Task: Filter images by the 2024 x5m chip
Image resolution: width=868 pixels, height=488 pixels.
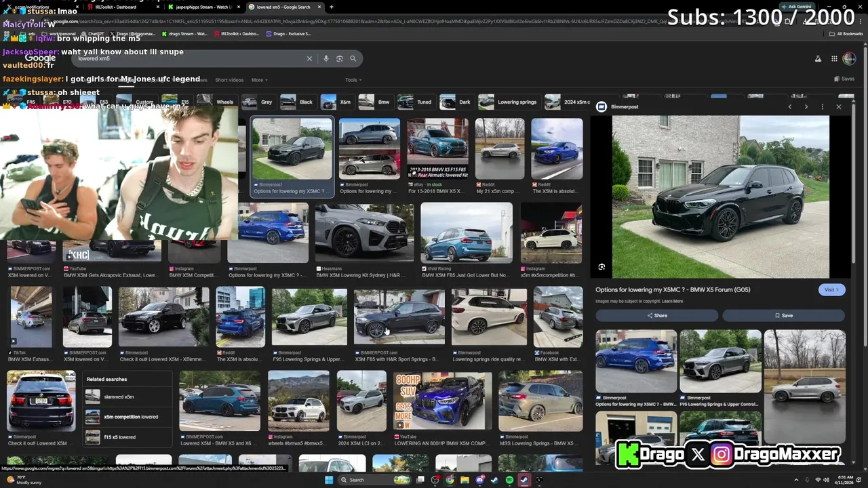Action: tap(568, 102)
